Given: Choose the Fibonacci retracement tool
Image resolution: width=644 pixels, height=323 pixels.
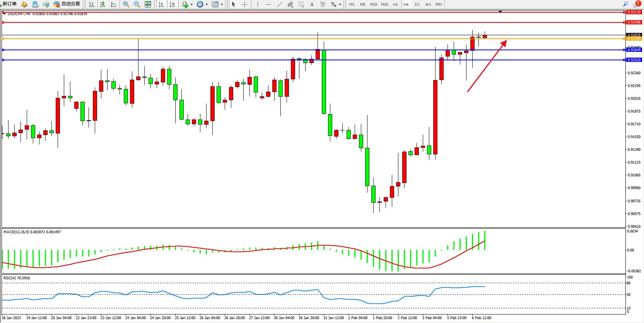Looking at the screenshot, I should pos(301,4).
